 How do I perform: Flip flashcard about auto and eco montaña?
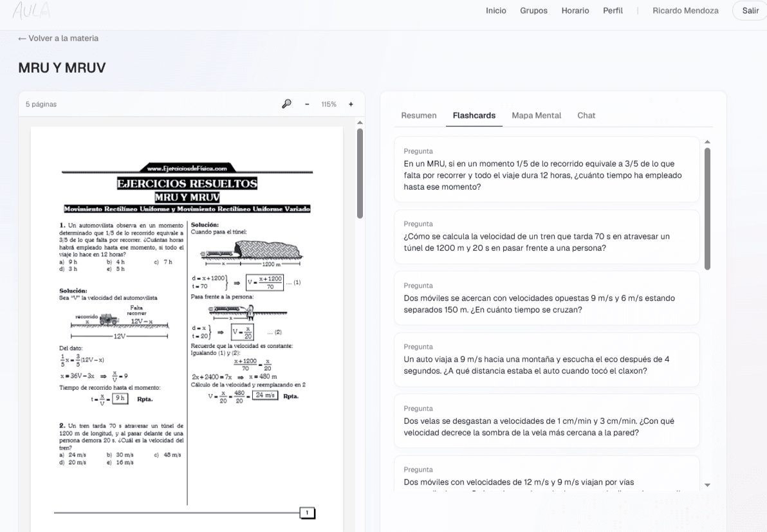coord(547,360)
